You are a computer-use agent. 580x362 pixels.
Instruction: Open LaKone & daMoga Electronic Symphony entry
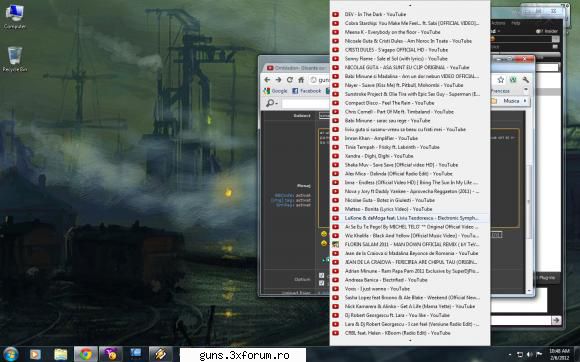pyautogui.click(x=410, y=218)
